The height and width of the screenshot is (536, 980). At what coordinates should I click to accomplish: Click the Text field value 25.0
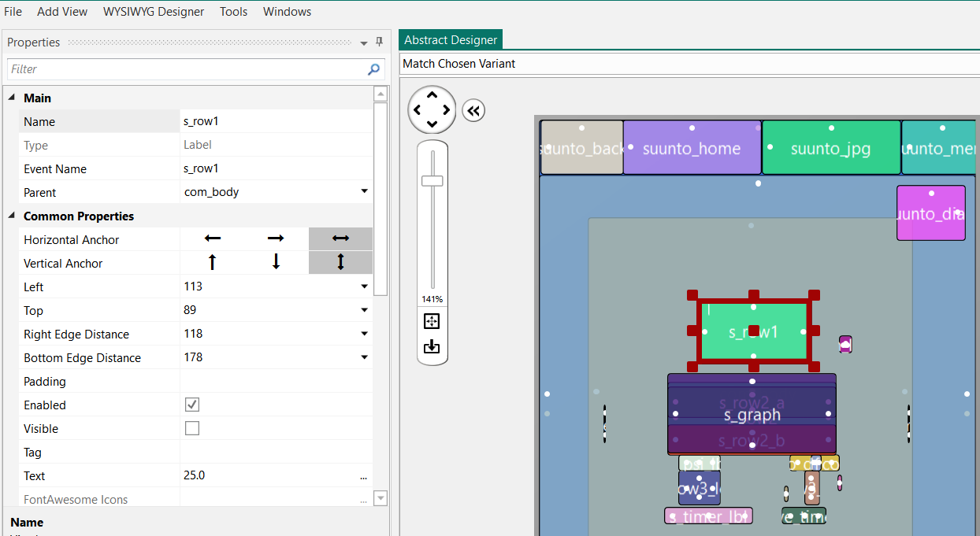pyautogui.click(x=268, y=475)
